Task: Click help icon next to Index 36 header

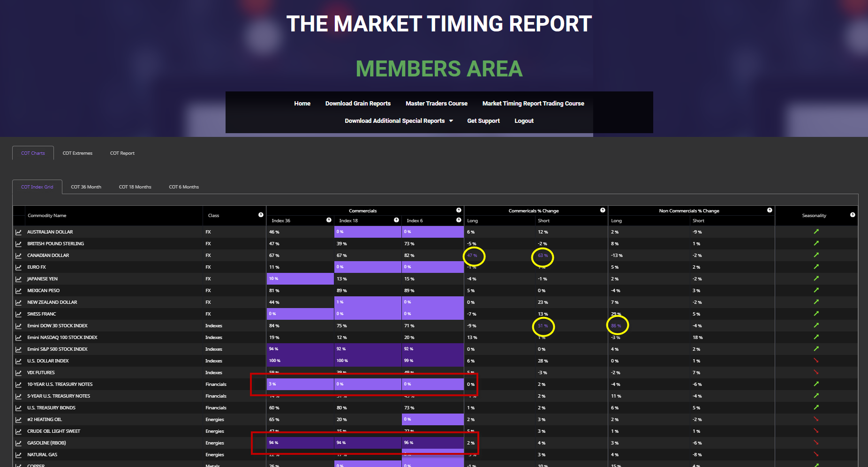Action: [329, 220]
